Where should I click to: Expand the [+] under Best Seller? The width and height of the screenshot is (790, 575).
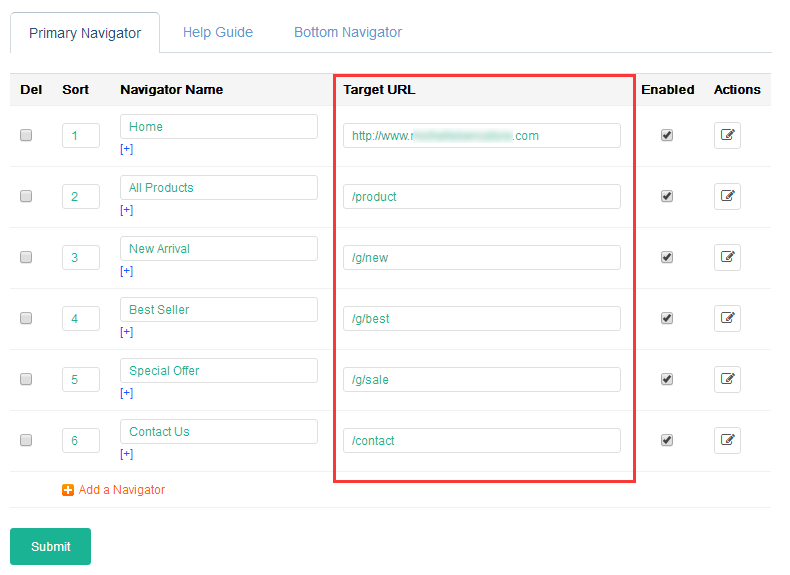click(126, 332)
